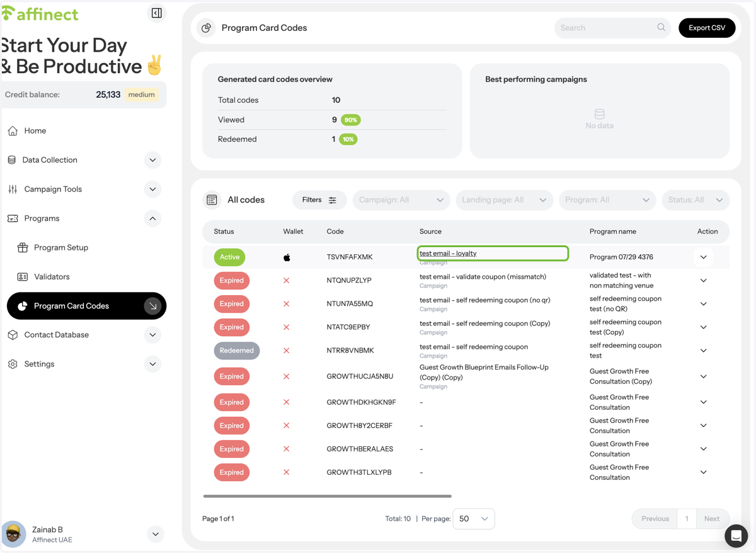756x553 pixels.
Task: Click the Program name column header
Action: (613, 231)
